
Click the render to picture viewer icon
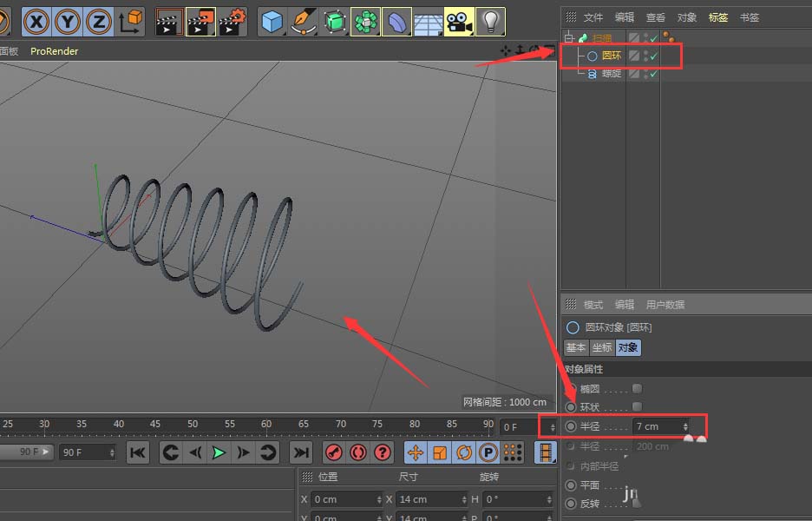pyautogui.click(x=199, y=21)
